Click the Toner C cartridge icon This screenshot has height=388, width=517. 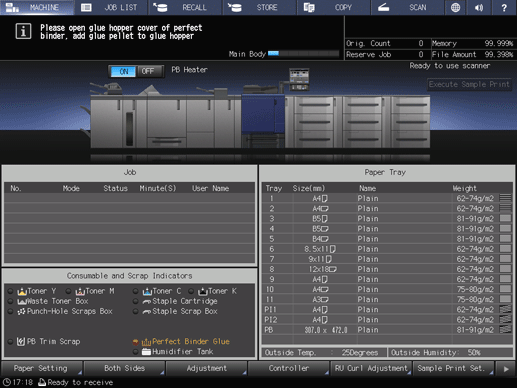(x=147, y=291)
